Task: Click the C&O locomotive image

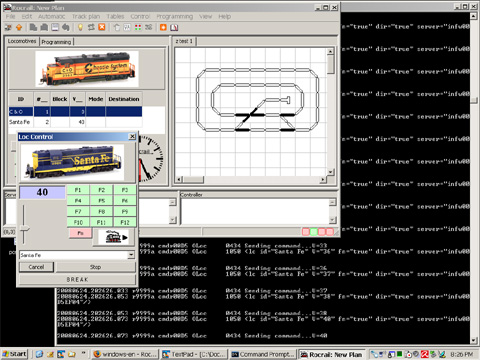Action: pos(87,68)
